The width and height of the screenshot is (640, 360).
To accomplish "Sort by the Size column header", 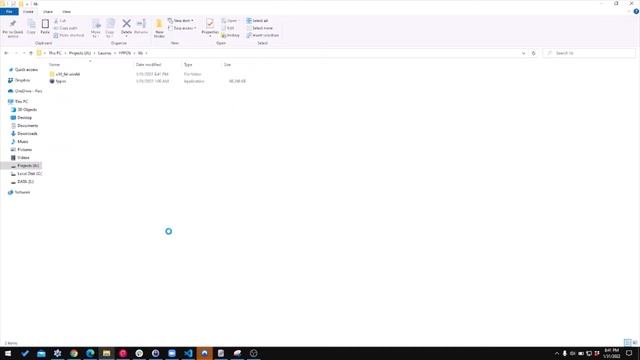I will point(227,64).
